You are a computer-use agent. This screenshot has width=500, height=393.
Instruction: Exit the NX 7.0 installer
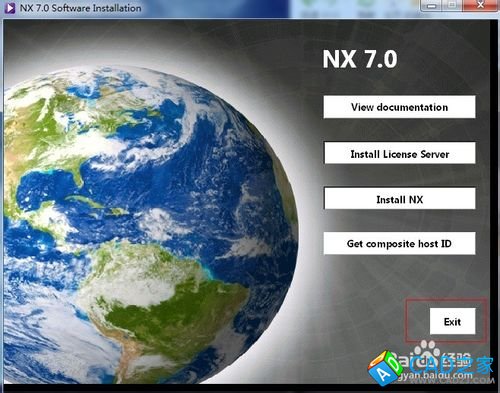[452, 321]
